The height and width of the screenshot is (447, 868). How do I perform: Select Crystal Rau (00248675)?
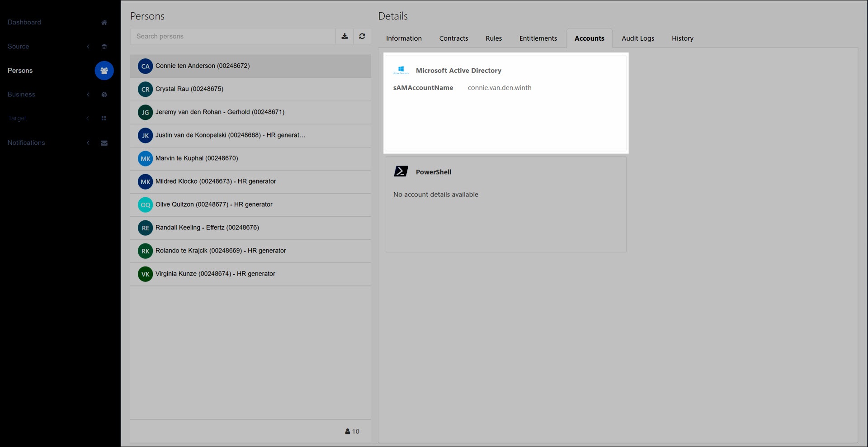[x=250, y=89]
